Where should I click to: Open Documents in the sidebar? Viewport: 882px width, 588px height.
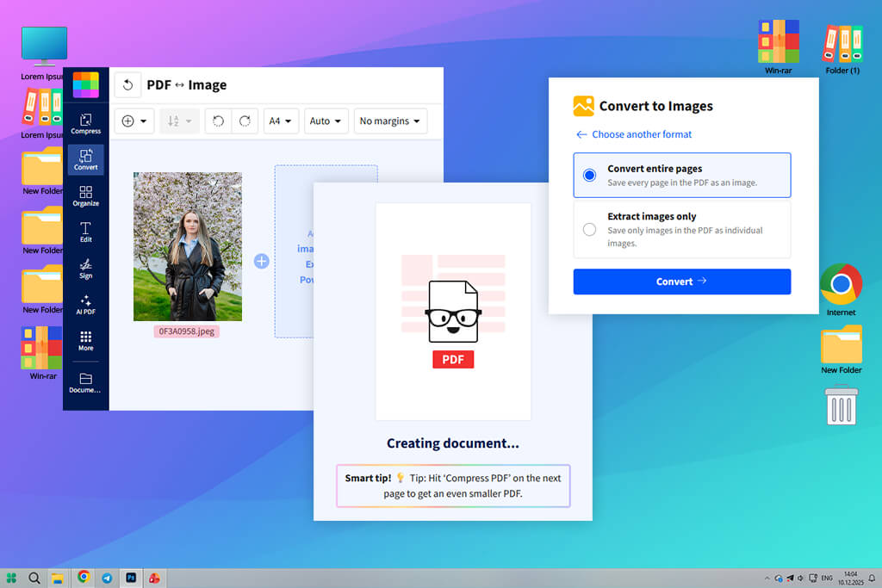pyautogui.click(x=85, y=383)
